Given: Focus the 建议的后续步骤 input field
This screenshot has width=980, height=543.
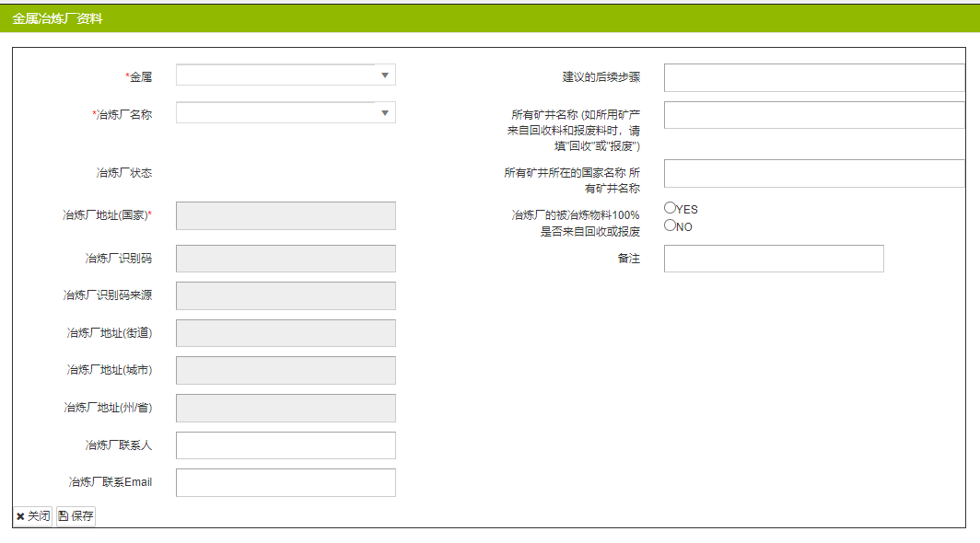Looking at the screenshot, I should click(x=814, y=77).
